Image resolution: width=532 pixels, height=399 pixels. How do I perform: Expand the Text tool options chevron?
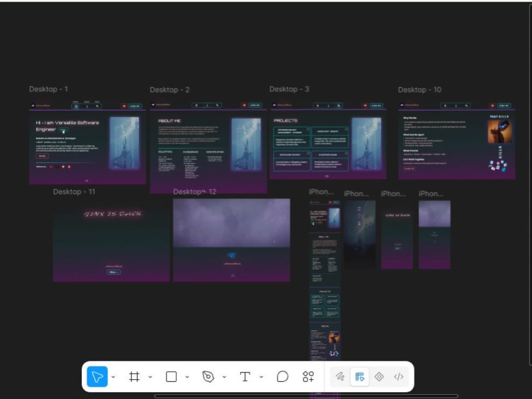pos(261,377)
